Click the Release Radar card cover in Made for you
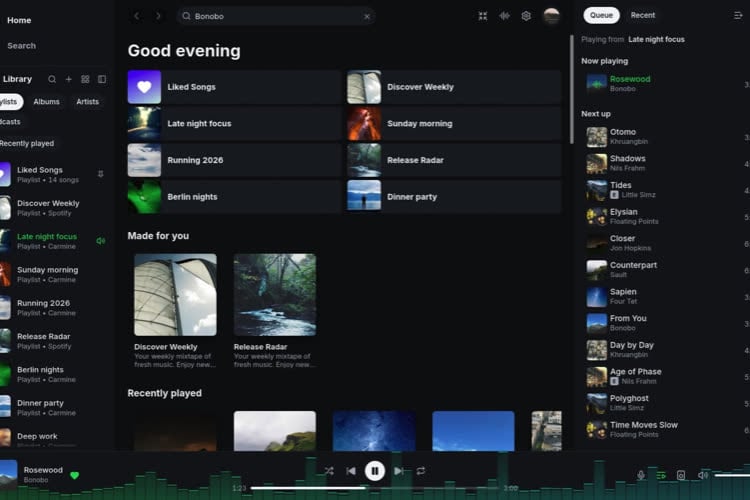This screenshot has width=750, height=500. coord(275,295)
